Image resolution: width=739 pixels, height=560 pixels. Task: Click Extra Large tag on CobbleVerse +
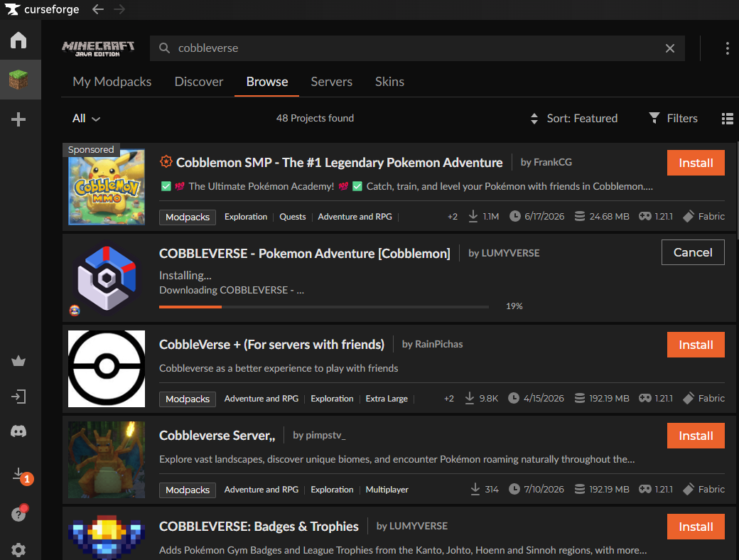tap(387, 399)
